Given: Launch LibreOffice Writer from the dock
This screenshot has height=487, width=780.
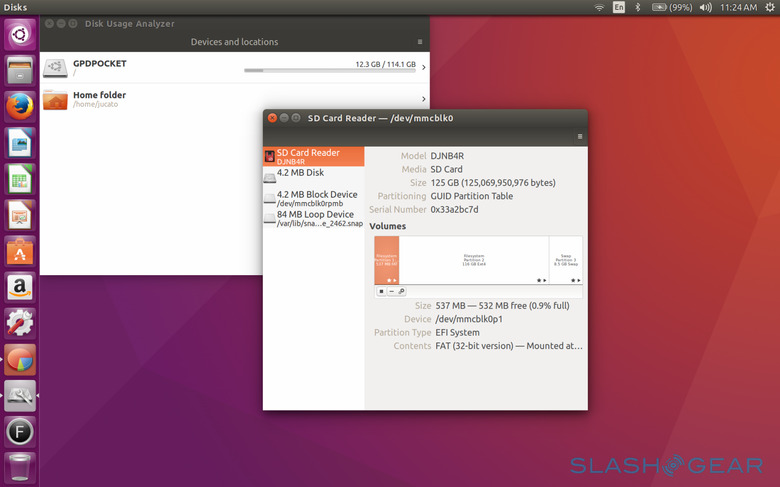Looking at the screenshot, I should coord(20,143).
